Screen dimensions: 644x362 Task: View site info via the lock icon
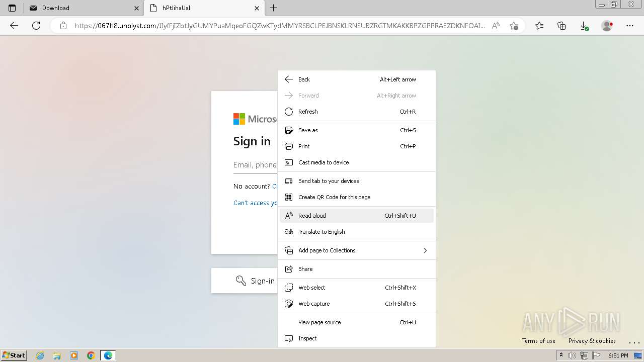(63, 26)
